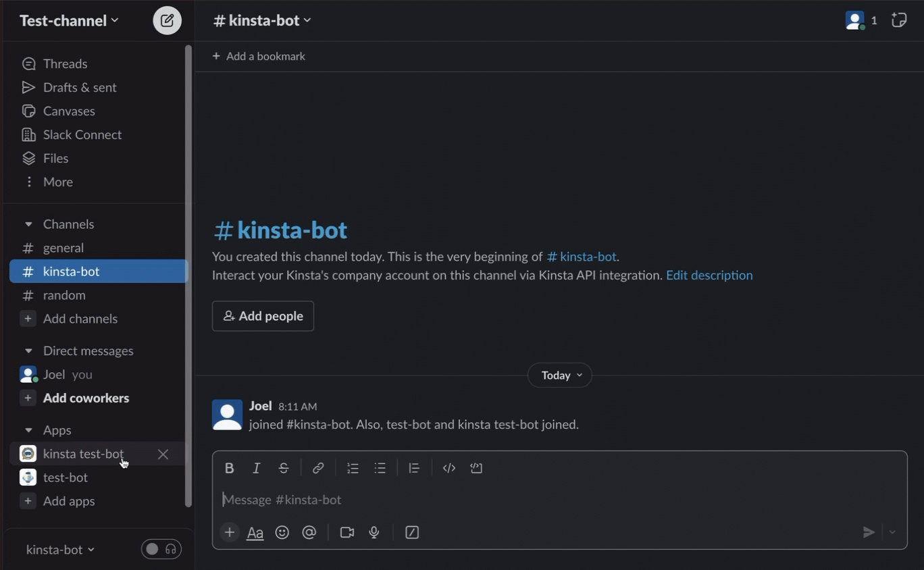Hide formatting with the Aa toggle
Viewport: 924px width, 570px height.
pyautogui.click(x=255, y=532)
